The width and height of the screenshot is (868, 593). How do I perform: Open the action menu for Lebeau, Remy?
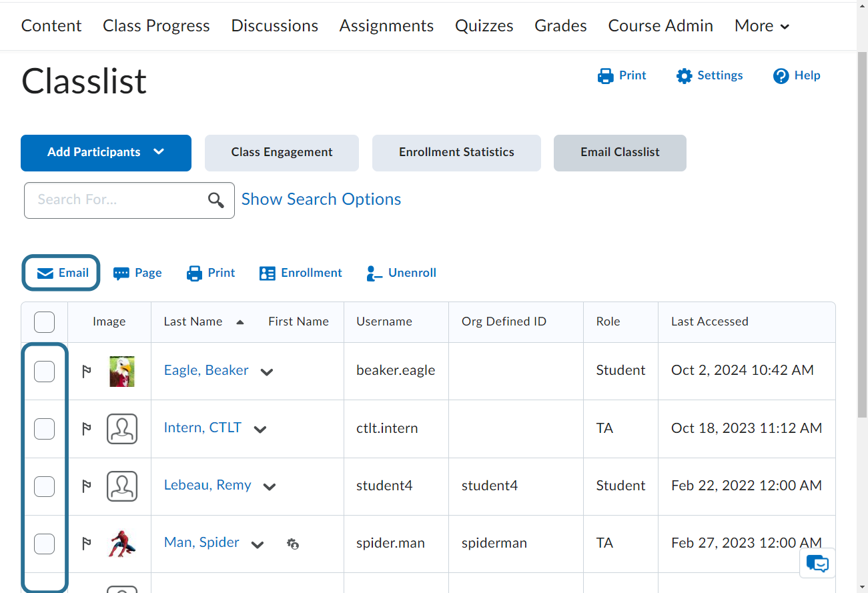click(x=270, y=487)
